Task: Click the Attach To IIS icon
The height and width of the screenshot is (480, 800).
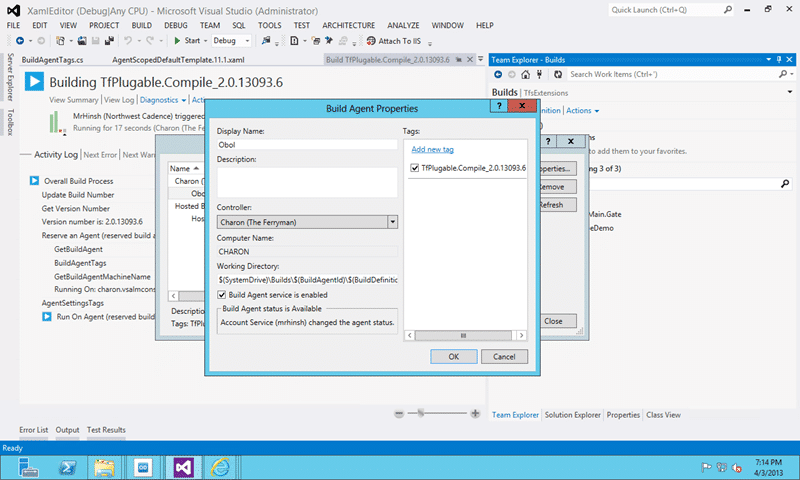Action: (x=371, y=41)
